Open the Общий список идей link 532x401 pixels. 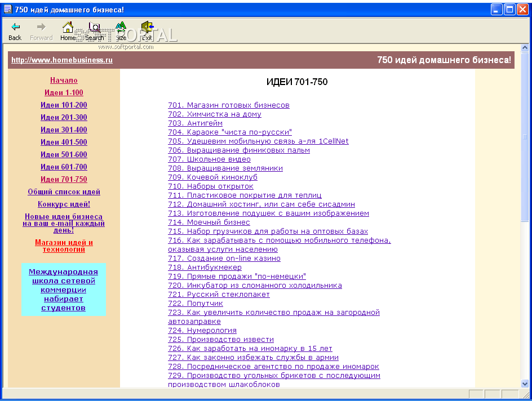(x=64, y=192)
